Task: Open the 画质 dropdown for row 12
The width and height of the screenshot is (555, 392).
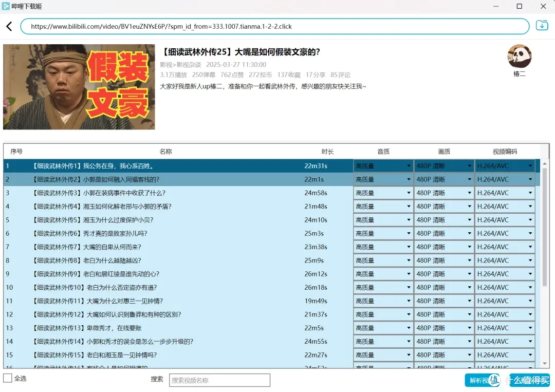Action: (444, 314)
